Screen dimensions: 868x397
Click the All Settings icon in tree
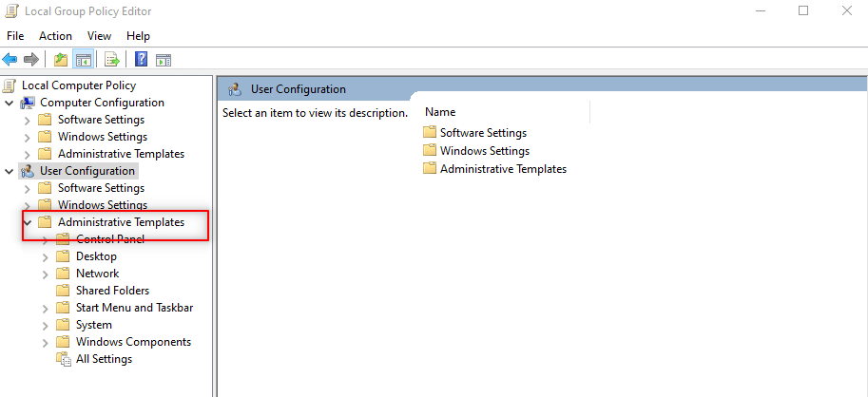click(64, 359)
